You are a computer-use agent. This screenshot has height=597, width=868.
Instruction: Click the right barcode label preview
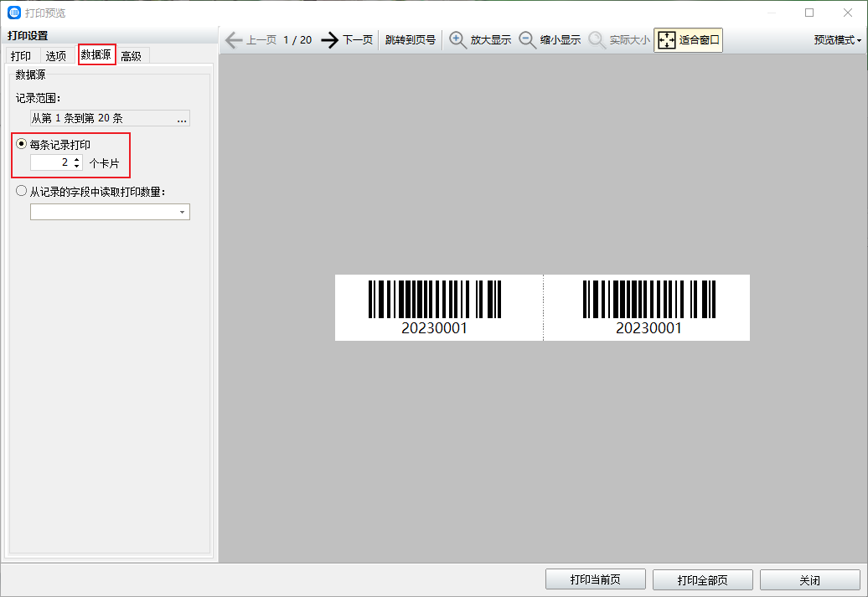pyautogui.click(x=647, y=307)
